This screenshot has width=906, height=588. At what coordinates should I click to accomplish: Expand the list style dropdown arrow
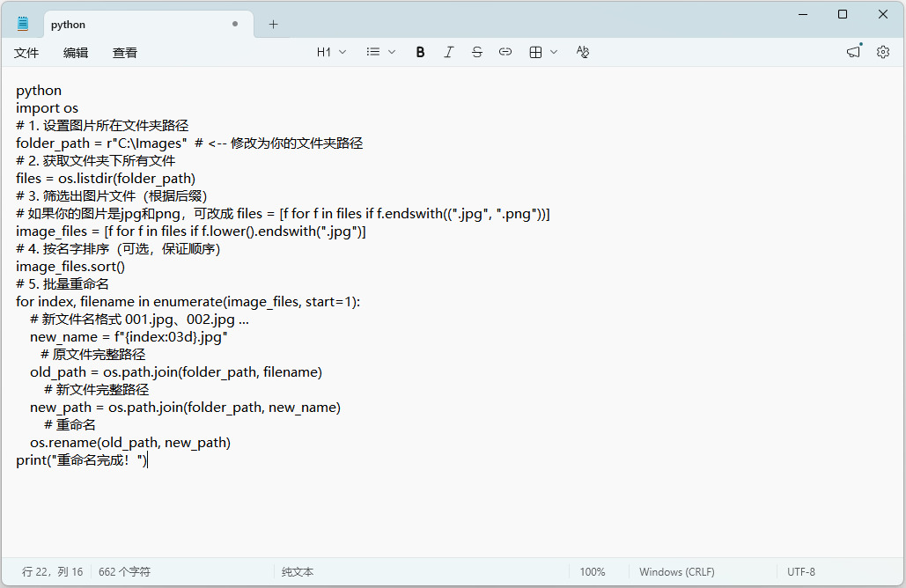pos(392,52)
